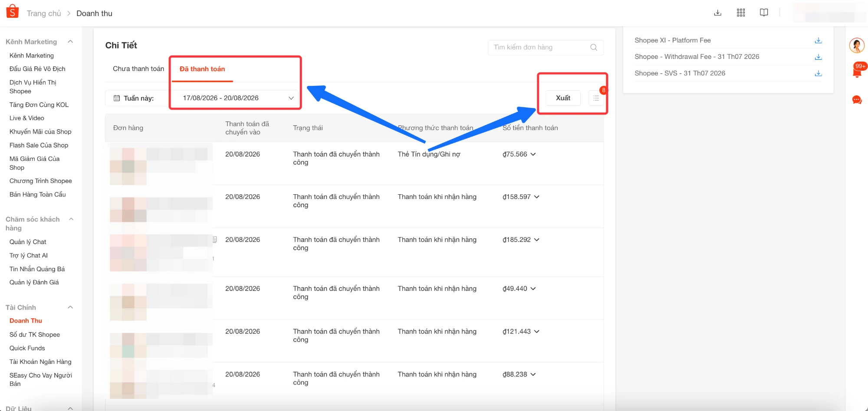The height and width of the screenshot is (411, 868).
Task: Open the downloads icon in top bar
Action: (x=718, y=13)
